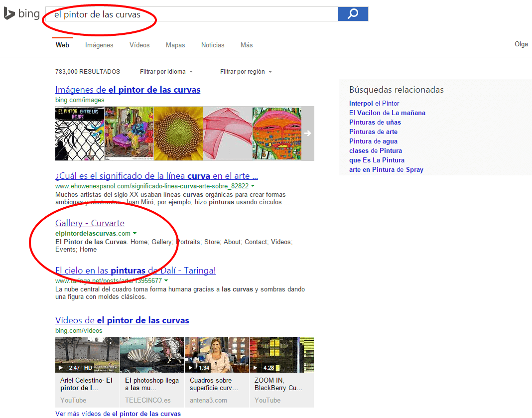Expand the taringa.net URL dropdown arrow
This screenshot has width=532, height=418.
[x=166, y=280]
